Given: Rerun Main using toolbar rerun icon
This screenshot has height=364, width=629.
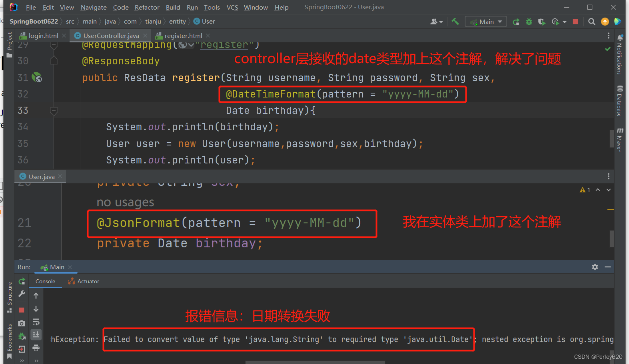Looking at the screenshot, I should point(516,22).
